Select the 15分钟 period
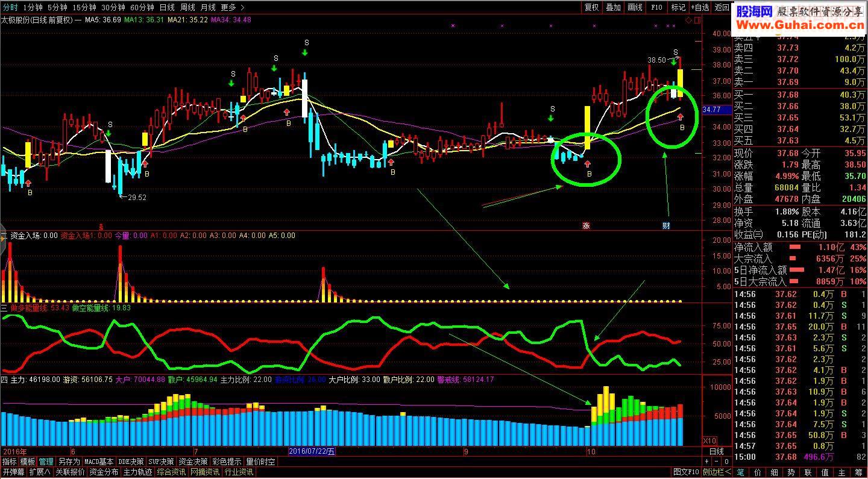The image size is (868, 479). pos(84,7)
